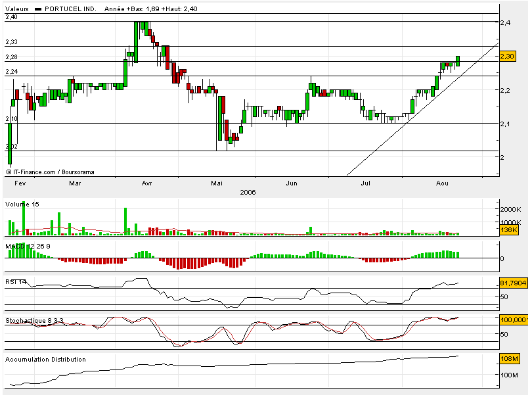Image resolution: width=532 pixels, height=403 pixels.
Task: Click the 'MACD 12 26 9' indicator title
Action: [x=28, y=247]
